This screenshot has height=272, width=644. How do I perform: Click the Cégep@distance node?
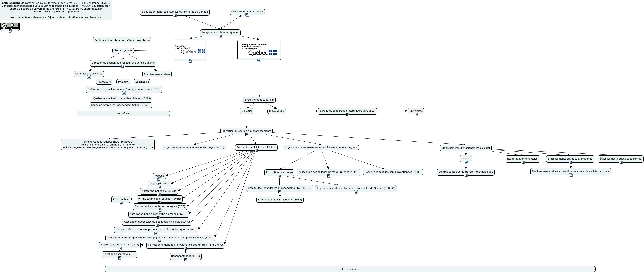coord(159,184)
